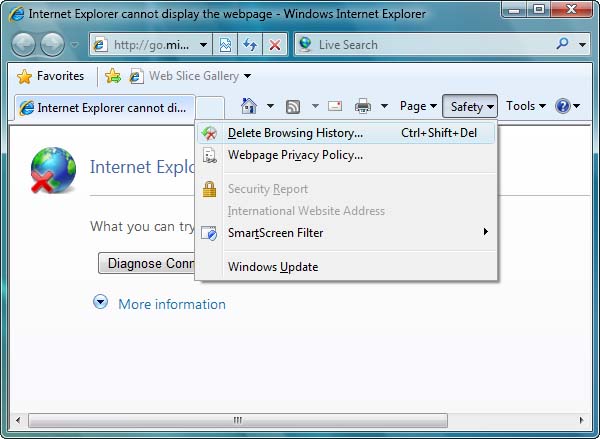Click the Home icon
This screenshot has width=600, height=439.
point(249,106)
